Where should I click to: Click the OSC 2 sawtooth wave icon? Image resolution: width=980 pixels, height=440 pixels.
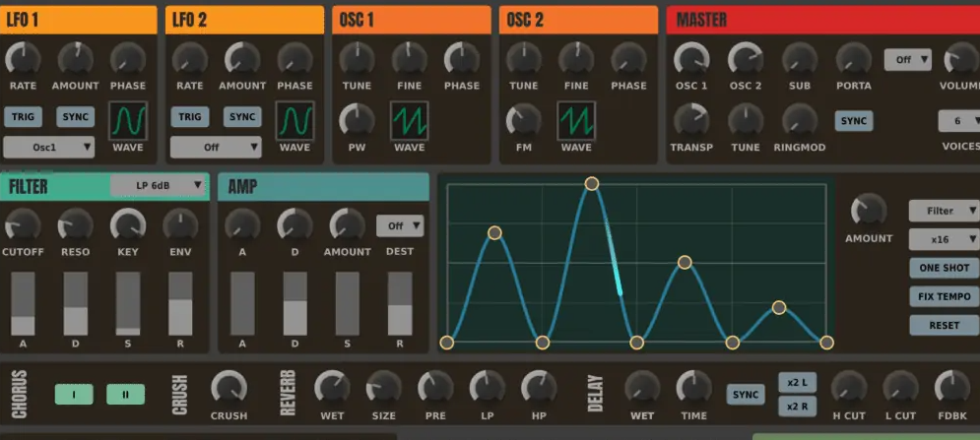576,121
